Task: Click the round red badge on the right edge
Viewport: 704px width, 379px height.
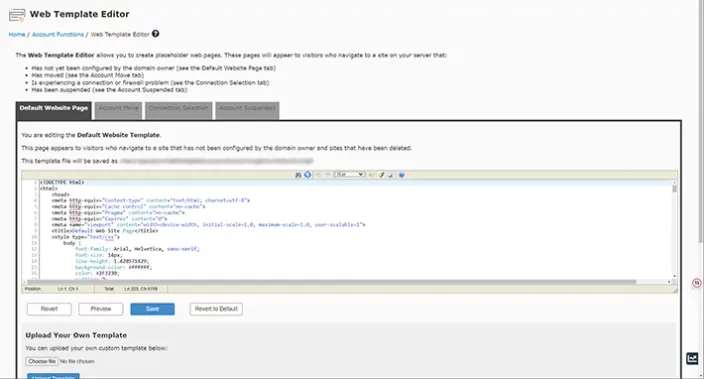Action: click(x=696, y=283)
